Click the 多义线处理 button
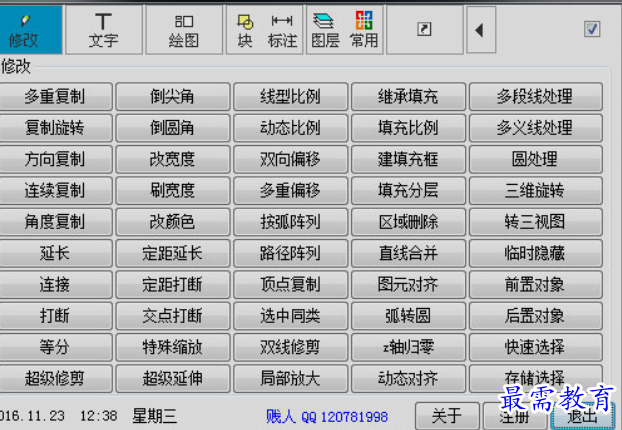Screen dimensions: 622x430 coord(536,128)
